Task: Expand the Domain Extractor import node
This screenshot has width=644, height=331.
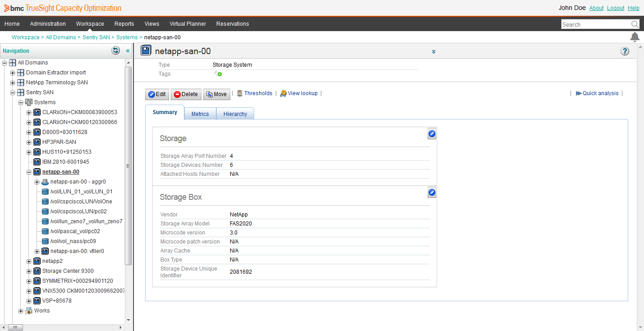Action: (13, 73)
